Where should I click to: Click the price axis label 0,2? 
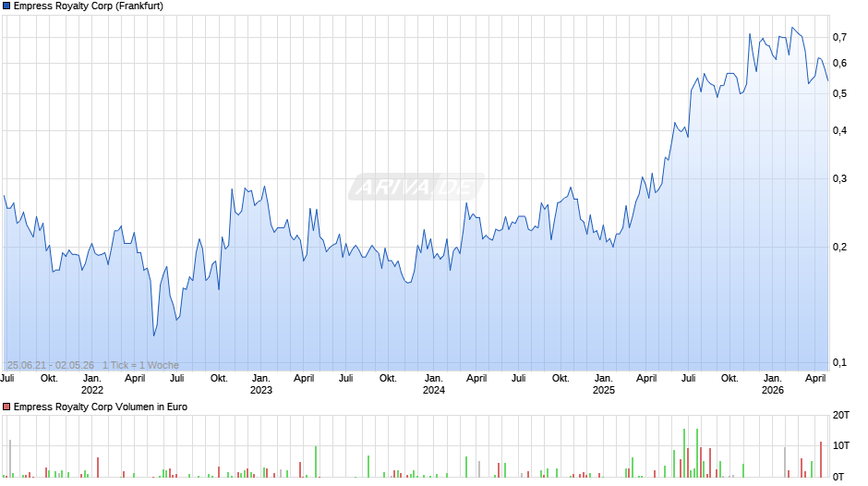click(x=839, y=247)
